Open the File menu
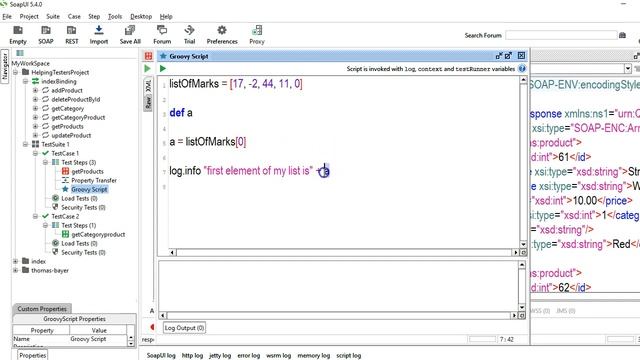 [x=7, y=16]
